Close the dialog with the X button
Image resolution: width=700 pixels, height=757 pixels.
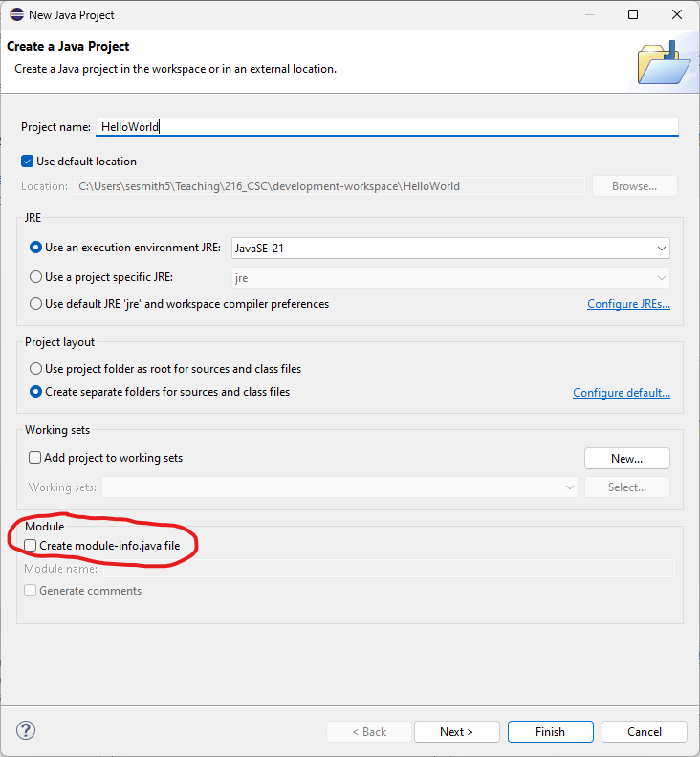(x=677, y=14)
